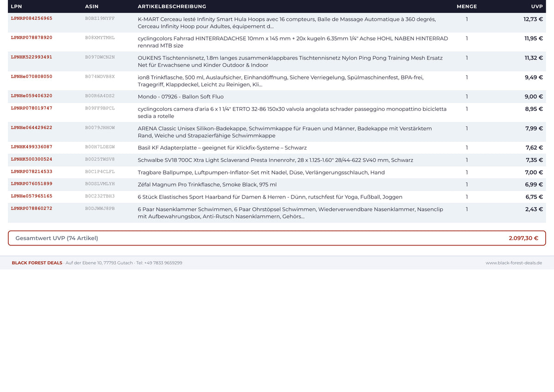This screenshot has width=554, height=392.
Task: Select LPN code LPNRP084256965
Action: [x=31, y=18]
